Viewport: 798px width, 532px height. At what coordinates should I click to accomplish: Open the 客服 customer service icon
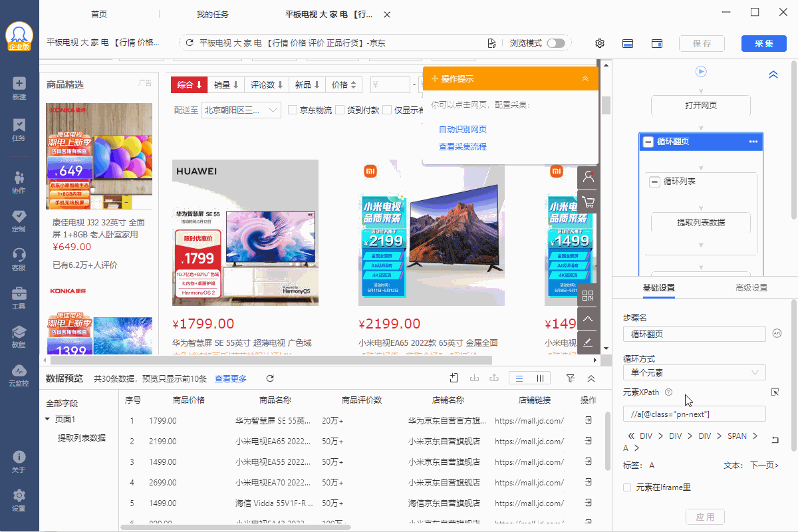tap(19, 259)
